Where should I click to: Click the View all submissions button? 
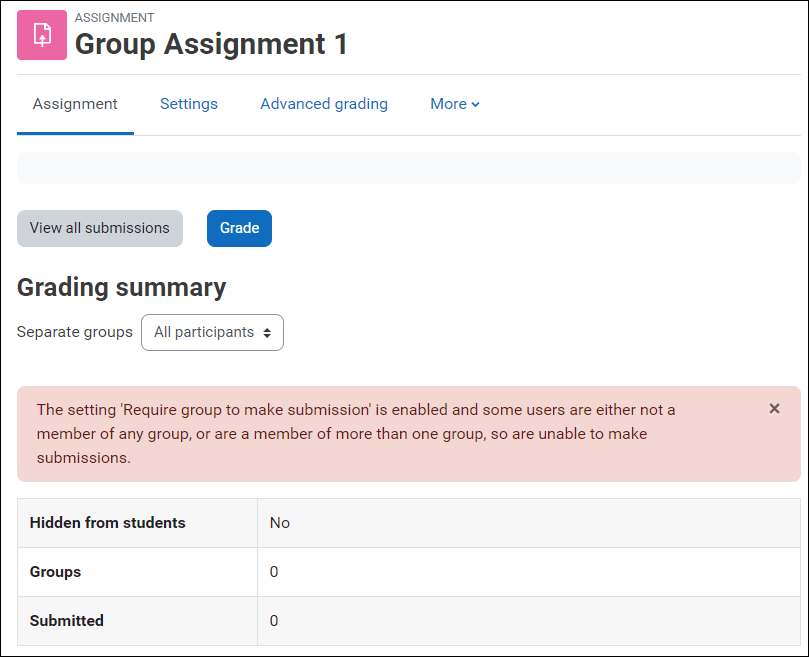99,228
